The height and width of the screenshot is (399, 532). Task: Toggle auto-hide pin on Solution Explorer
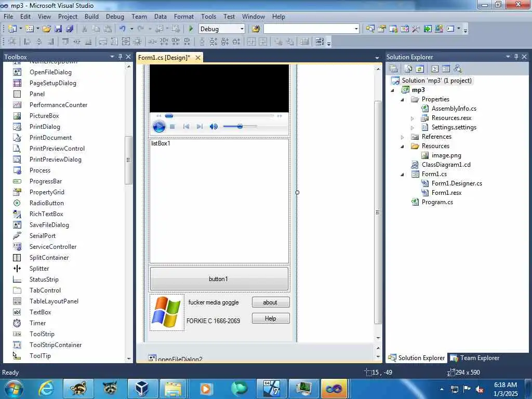pyautogui.click(x=516, y=57)
